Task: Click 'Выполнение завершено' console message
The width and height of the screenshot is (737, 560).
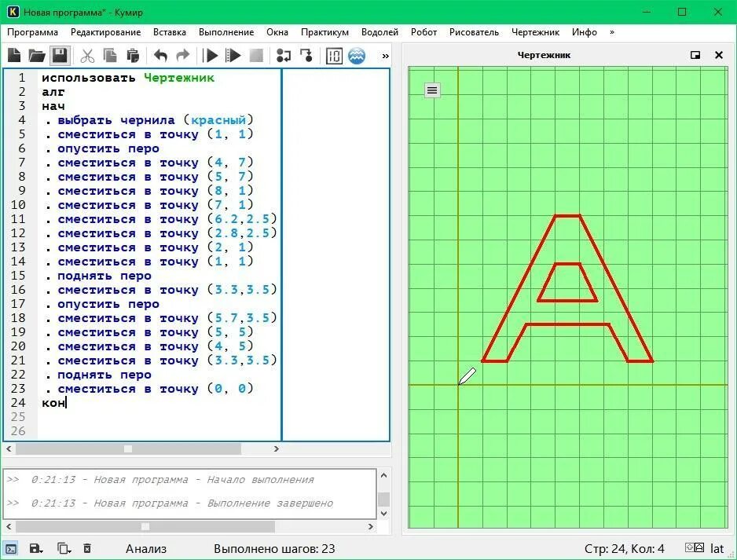Action: tap(269, 503)
